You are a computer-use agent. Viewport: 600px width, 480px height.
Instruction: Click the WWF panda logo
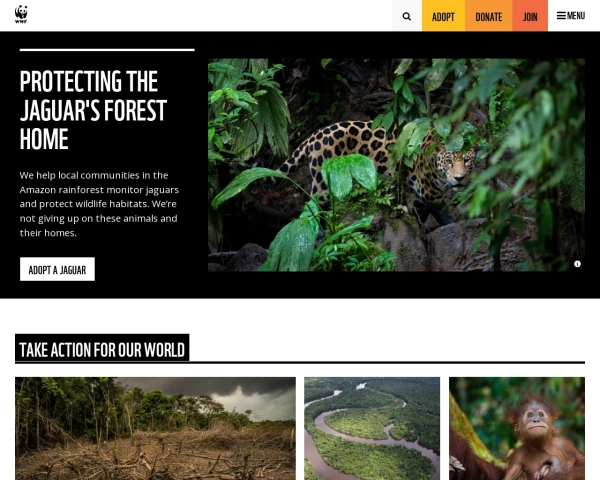(21, 15)
